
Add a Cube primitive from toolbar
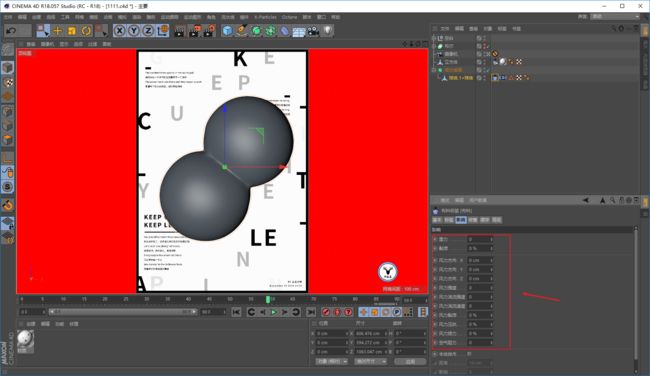[227, 31]
